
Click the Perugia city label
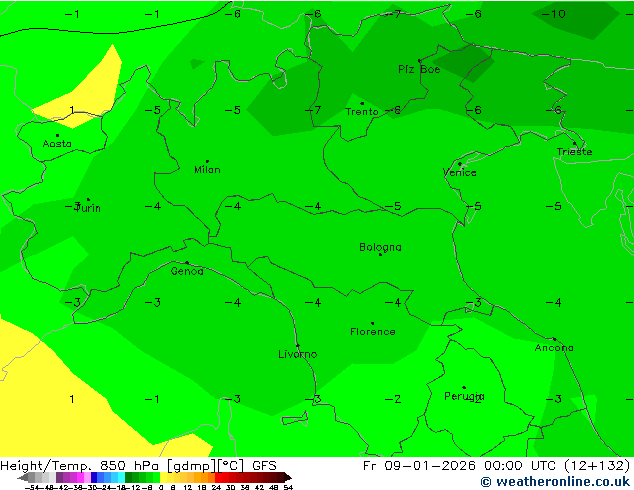point(464,396)
